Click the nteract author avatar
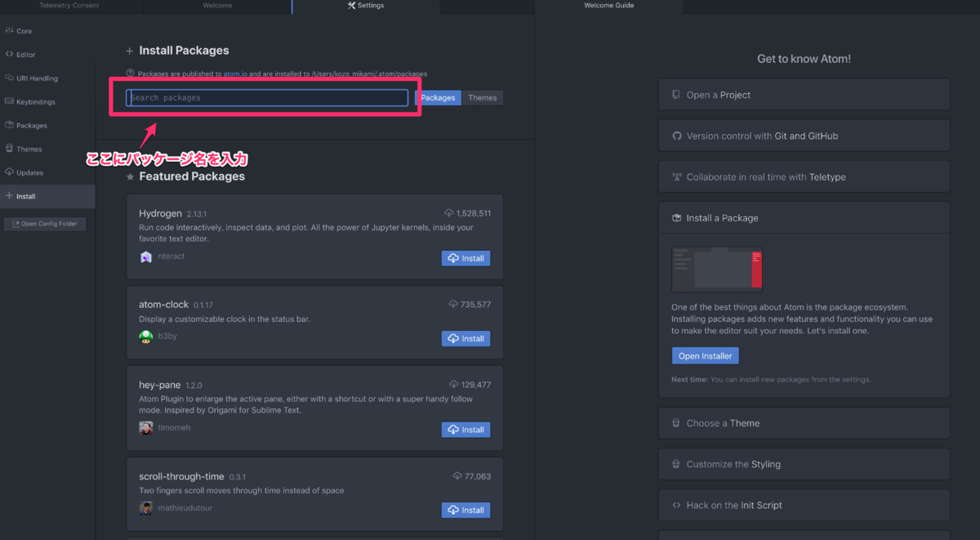 click(x=146, y=257)
